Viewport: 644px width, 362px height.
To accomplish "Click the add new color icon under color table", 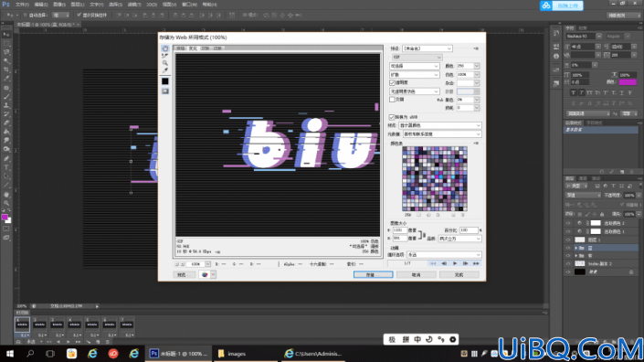I will click(x=453, y=215).
